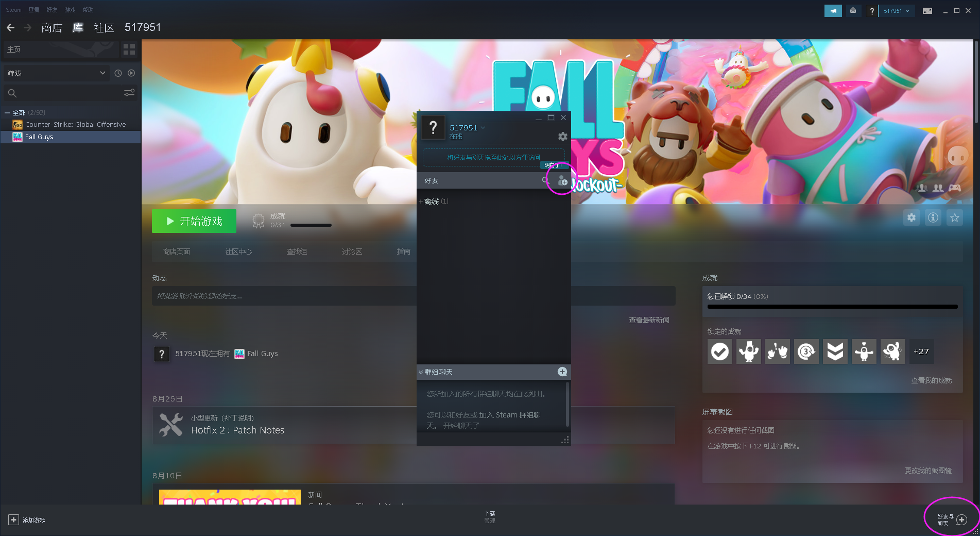
Task: Expand the 离线 friends group
Action: (421, 202)
